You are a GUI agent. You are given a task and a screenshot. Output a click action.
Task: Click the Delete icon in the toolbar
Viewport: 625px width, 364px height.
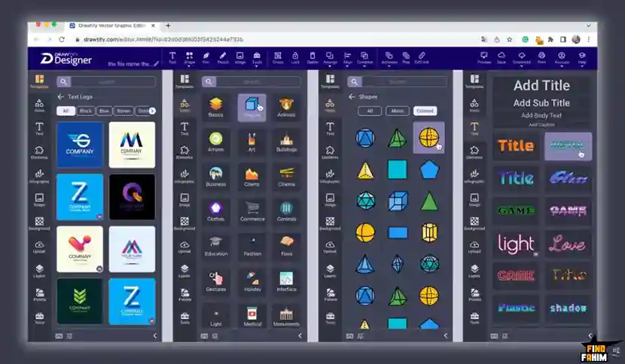(312, 56)
